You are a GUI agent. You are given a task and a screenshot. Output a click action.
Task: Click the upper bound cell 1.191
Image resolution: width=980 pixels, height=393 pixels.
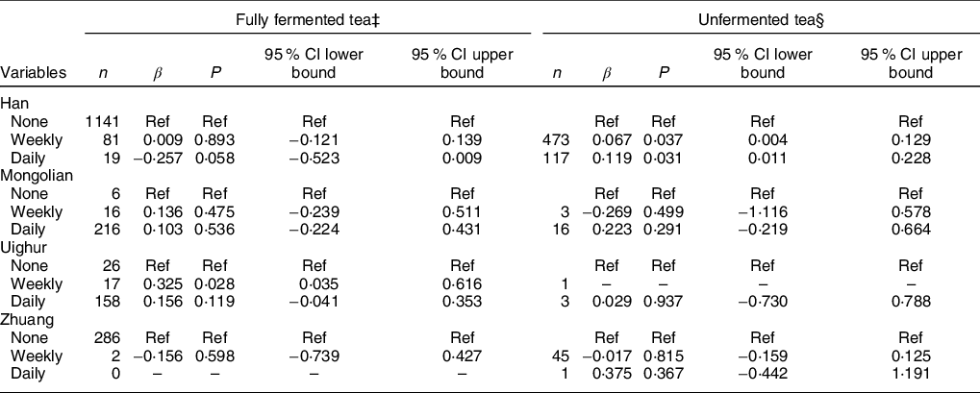click(x=908, y=378)
